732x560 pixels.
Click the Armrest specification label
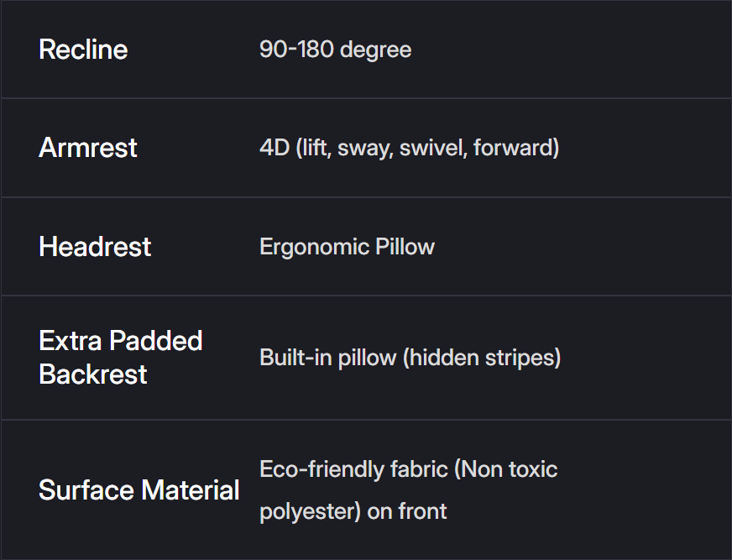click(x=88, y=148)
